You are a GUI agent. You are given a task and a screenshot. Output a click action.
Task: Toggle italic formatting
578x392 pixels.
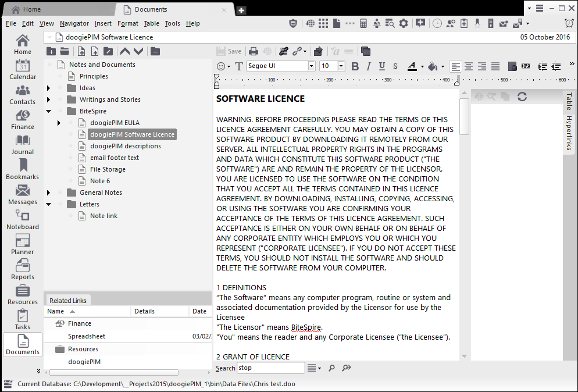[368, 66]
